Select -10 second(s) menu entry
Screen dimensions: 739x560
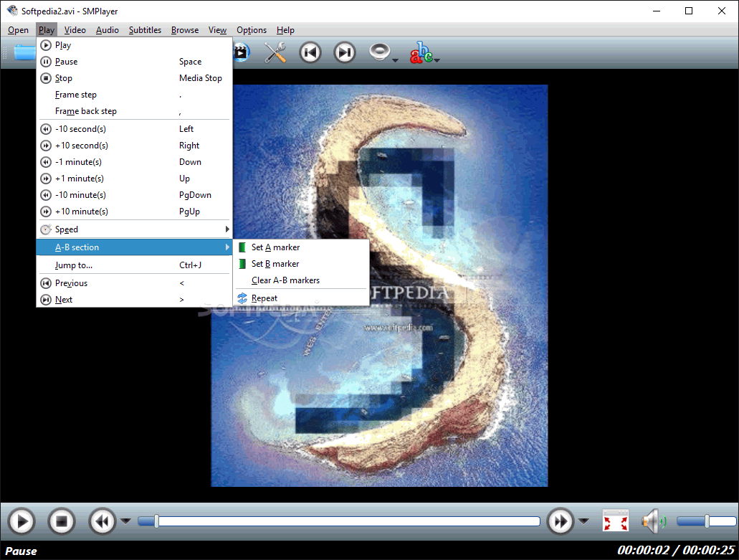134,129
